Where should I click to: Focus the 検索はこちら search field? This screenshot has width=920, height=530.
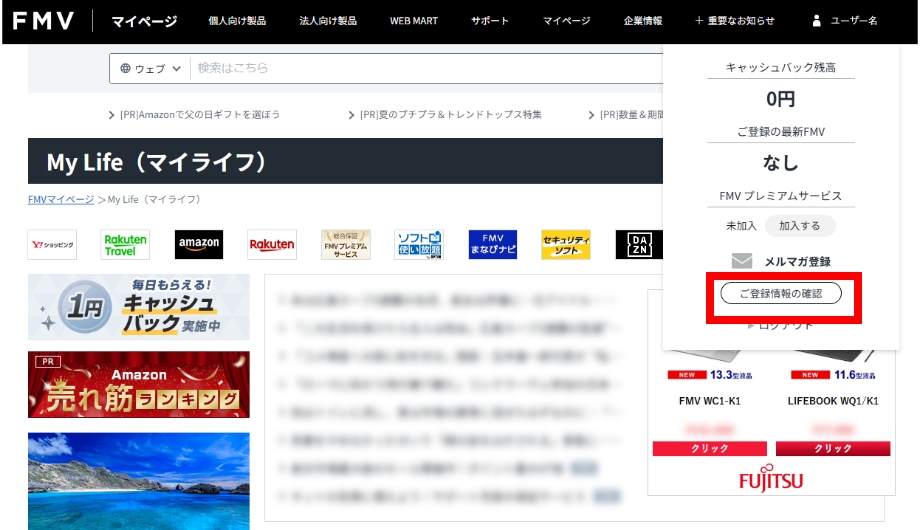click(420, 68)
